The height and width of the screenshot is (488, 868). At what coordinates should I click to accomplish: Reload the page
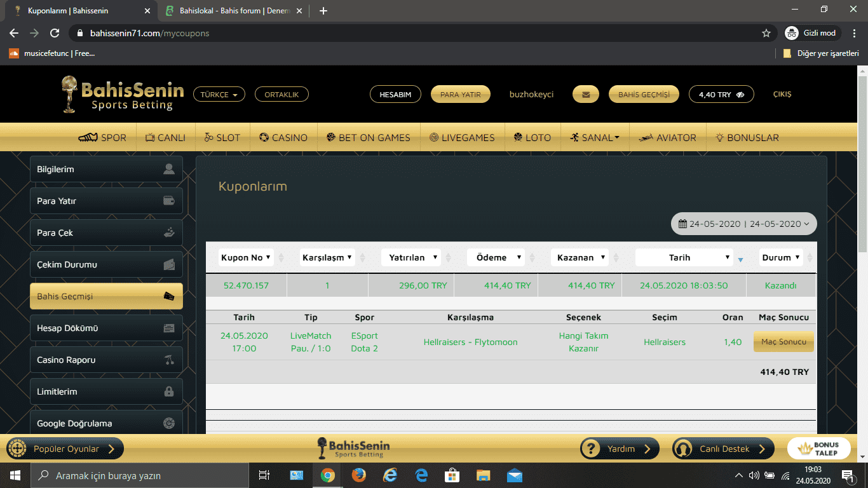coord(55,33)
